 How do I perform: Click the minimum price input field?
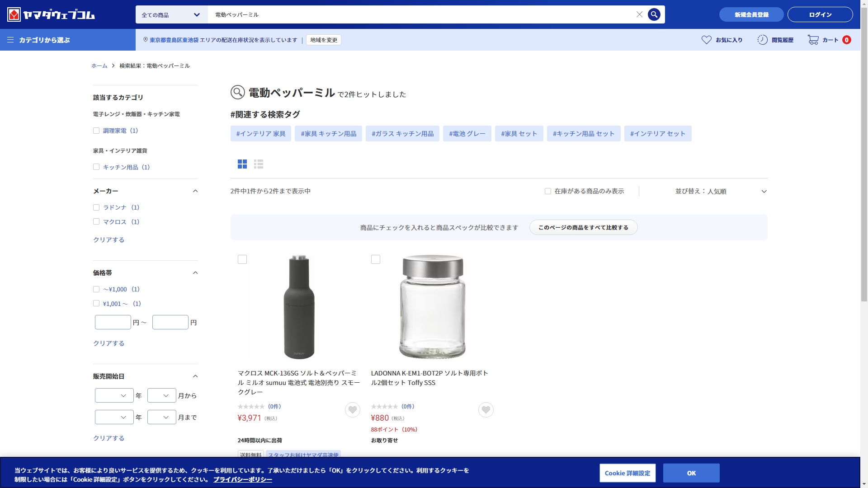pyautogui.click(x=113, y=322)
